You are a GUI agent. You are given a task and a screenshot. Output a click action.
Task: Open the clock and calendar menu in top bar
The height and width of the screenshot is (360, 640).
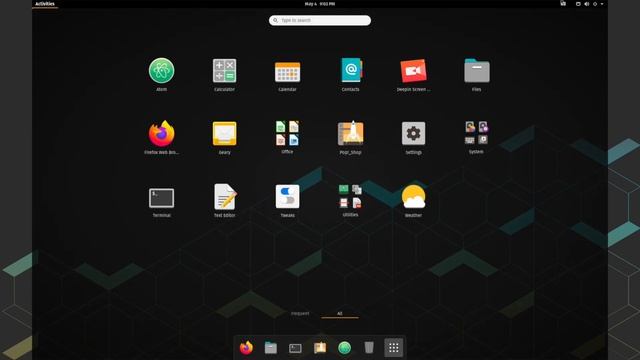[320, 4]
